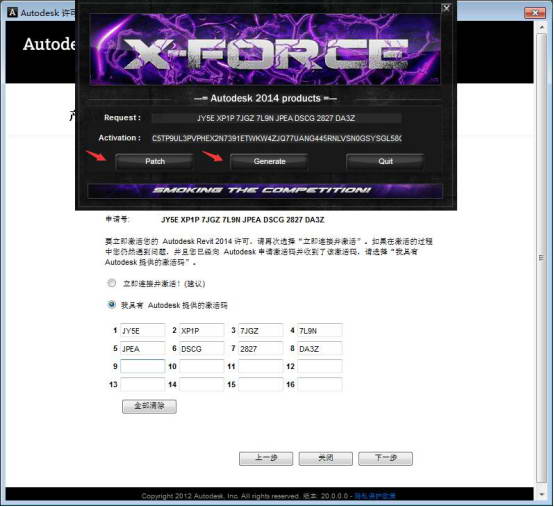Click the clear all button under code boxes
The image size is (554, 507).
click(149, 406)
